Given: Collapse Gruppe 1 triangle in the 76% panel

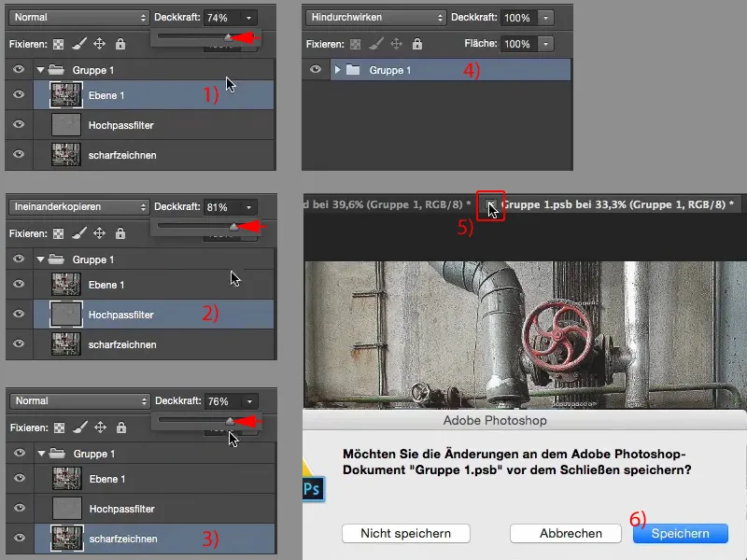Looking at the screenshot, I should 41,454.
